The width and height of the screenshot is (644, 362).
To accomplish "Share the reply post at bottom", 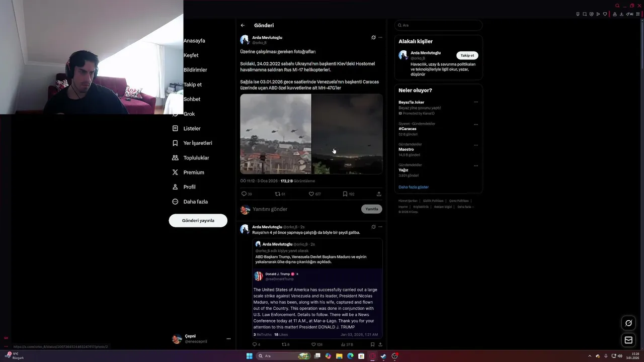I will tap(380, 344).
